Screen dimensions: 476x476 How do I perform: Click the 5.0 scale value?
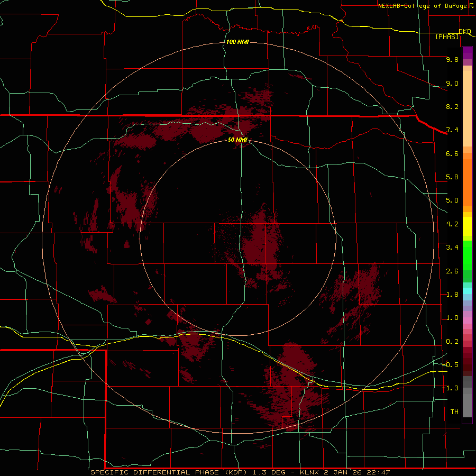(x=452, y=200)
